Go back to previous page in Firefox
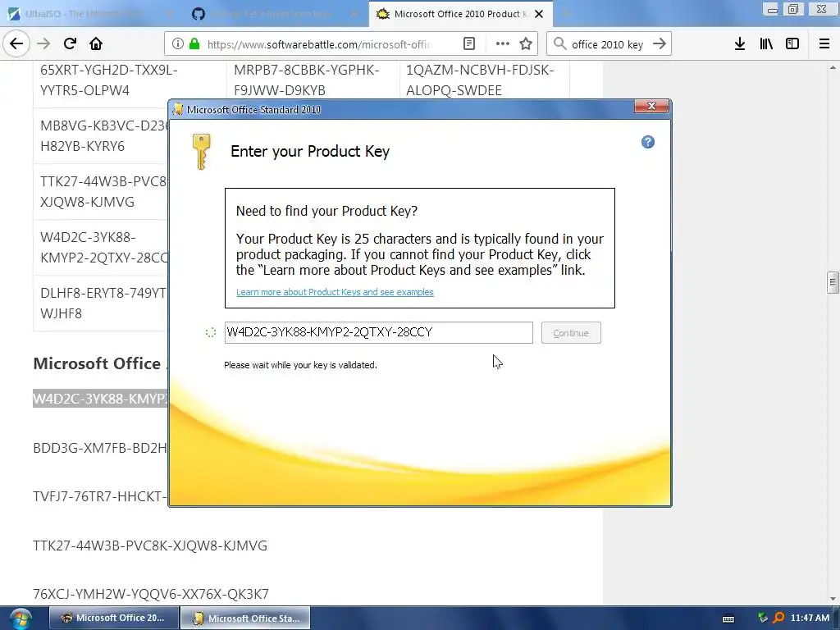This screenshot has height=630, width=840. [x=16, y=43]
